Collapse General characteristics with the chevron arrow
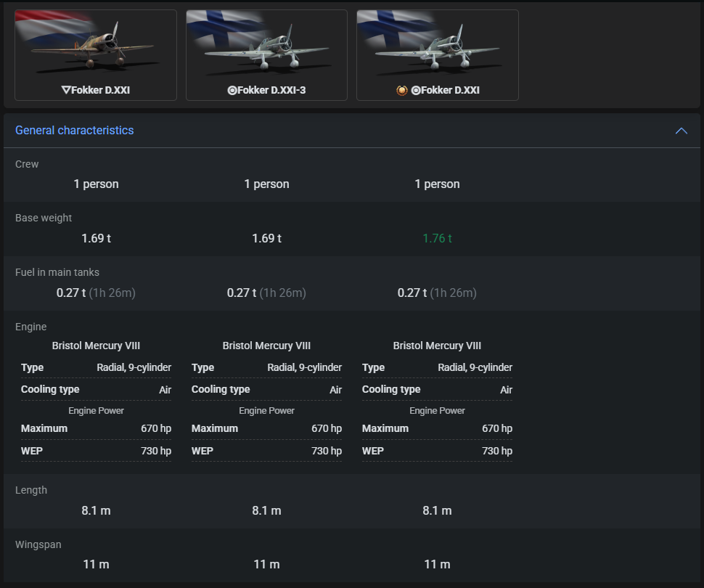704x588 pixels. pos(681,131)
